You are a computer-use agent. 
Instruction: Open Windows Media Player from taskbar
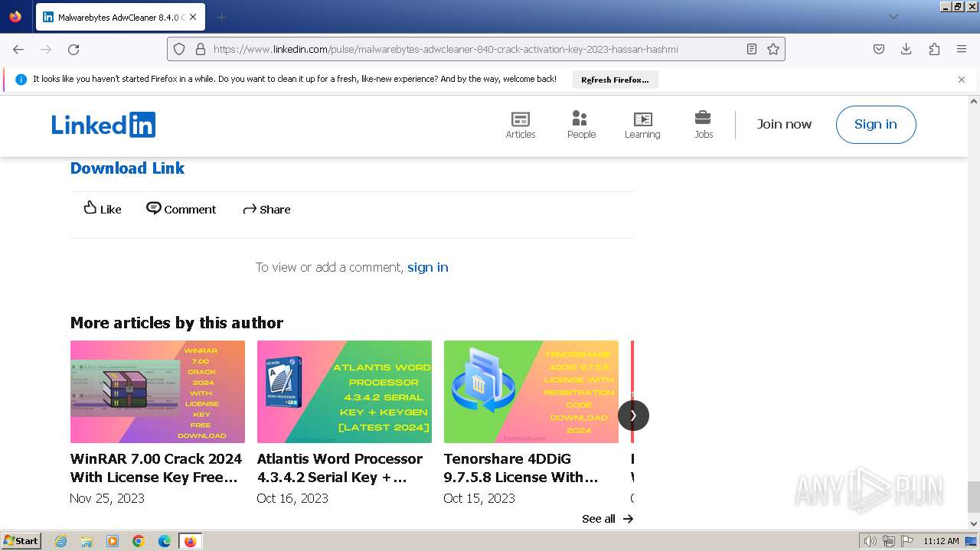click(113, 541)
